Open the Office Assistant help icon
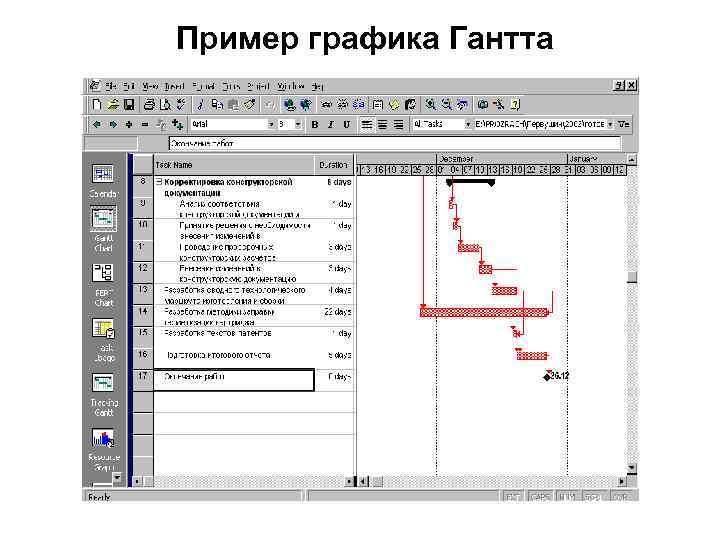The height and width of the screenshot is (540, 720). point(515,105)
